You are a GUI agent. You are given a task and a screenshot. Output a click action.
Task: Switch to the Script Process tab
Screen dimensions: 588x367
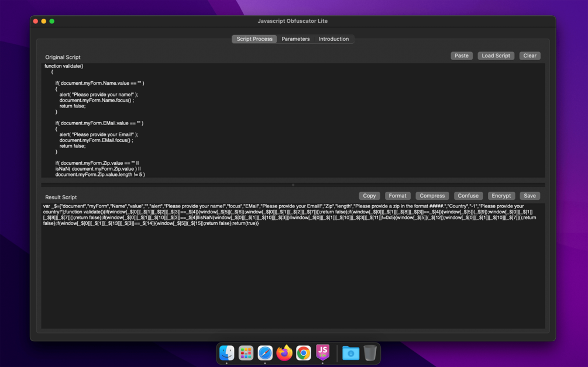pos(255,39)
